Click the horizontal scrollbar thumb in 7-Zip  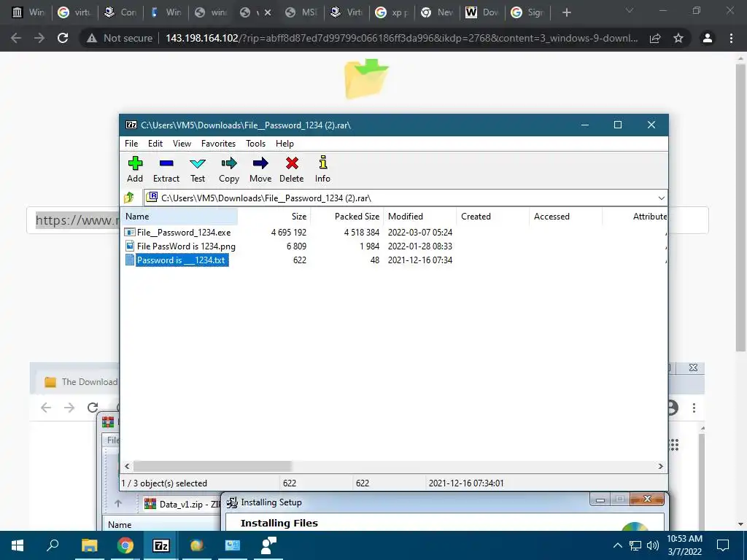pos(212,466)
